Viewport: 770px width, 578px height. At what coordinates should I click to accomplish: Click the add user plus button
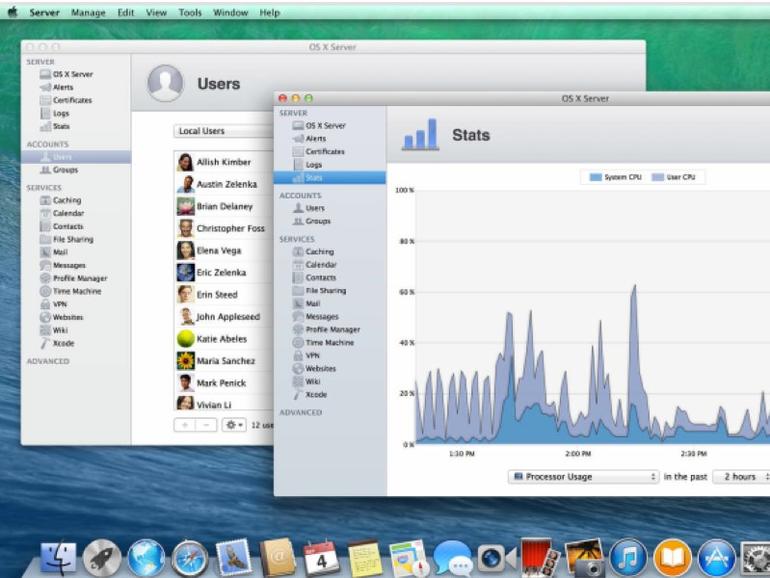(x=185, y=425)
